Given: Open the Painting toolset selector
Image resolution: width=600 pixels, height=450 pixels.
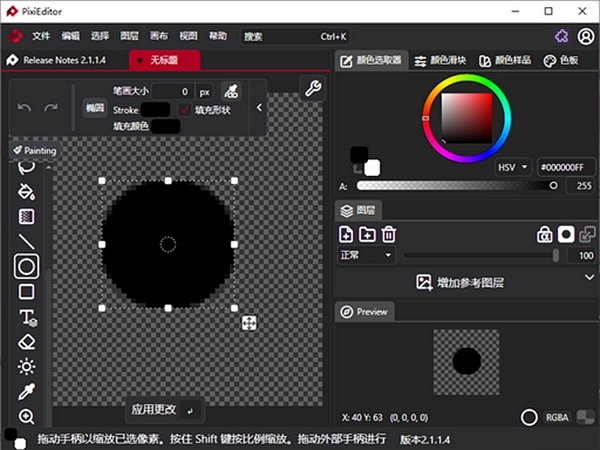Looking at the screenshot, I should coord(34,150).
